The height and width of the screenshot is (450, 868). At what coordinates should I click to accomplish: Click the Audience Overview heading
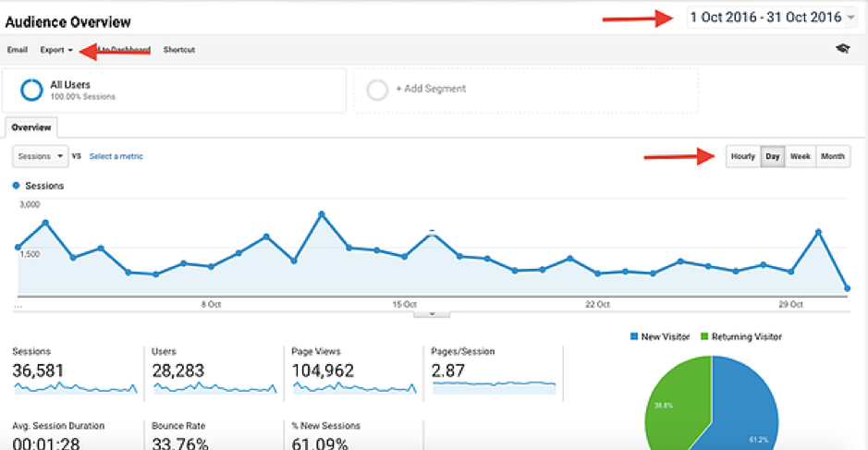(x=68, y=22)
